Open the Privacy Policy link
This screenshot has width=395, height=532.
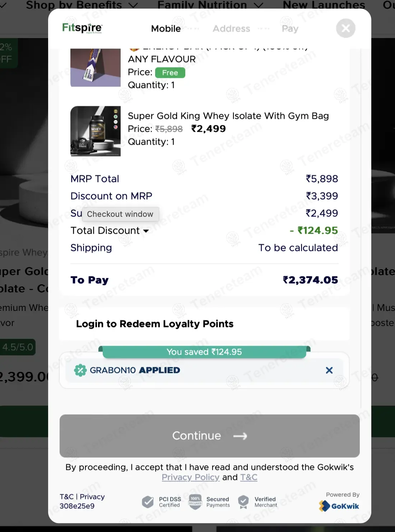[190, 477]
